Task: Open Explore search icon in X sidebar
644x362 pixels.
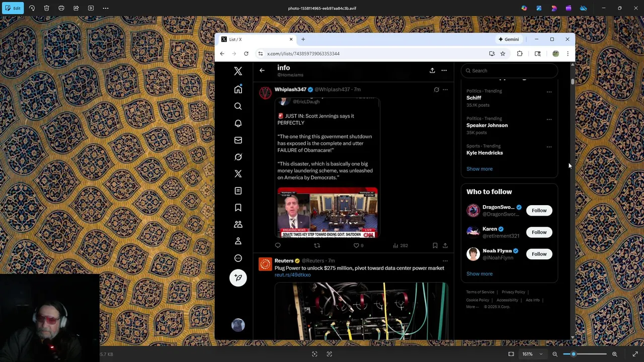Action: pyautogui.click(x=238, y=106)
